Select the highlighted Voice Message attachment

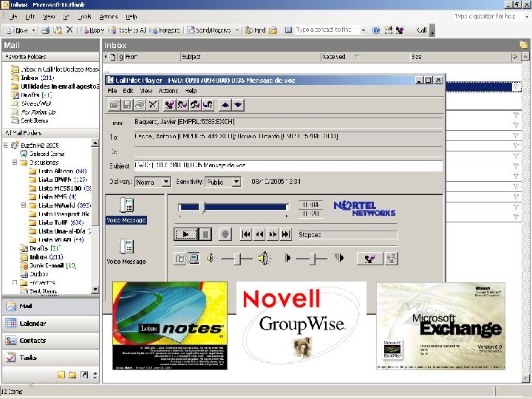click(x=126, y=211)
